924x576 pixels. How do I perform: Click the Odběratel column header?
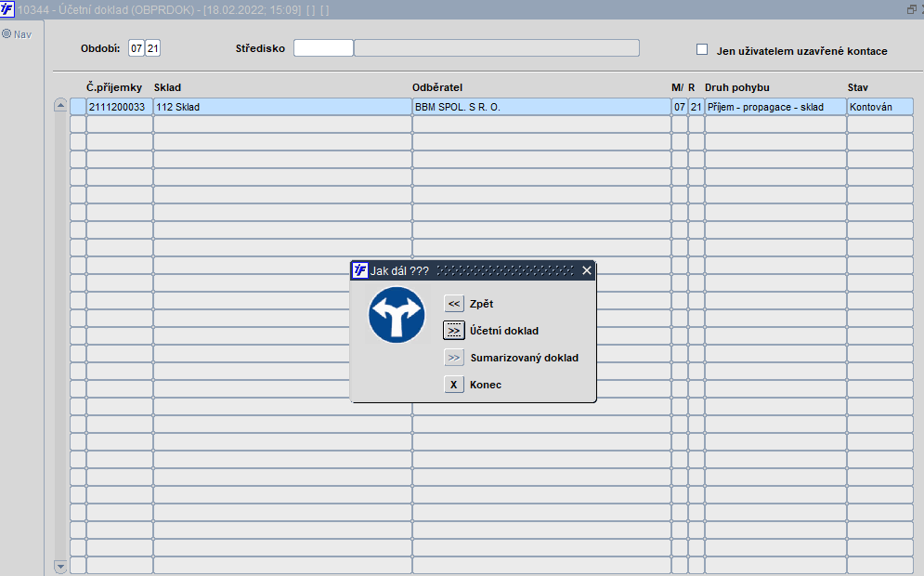(x=437, y=87)
